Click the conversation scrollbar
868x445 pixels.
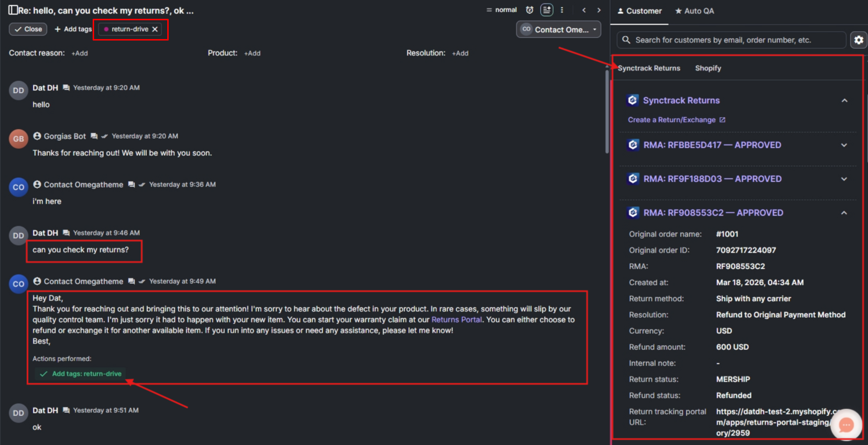(x=607, y=112)
